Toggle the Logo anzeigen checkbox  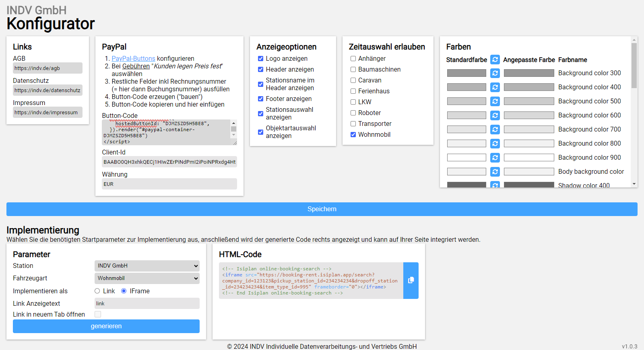[260, 59]
